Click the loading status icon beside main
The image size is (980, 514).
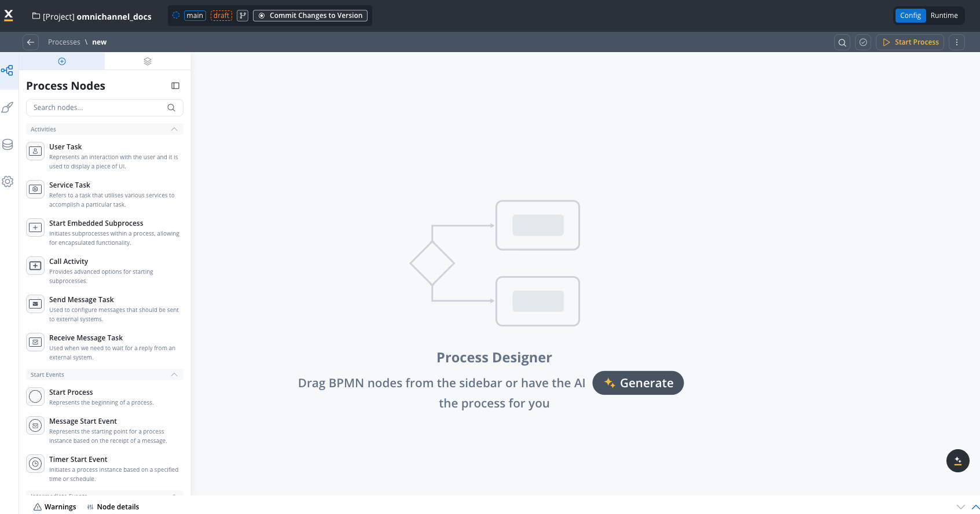pyautogui.click(x=176, y=16)
